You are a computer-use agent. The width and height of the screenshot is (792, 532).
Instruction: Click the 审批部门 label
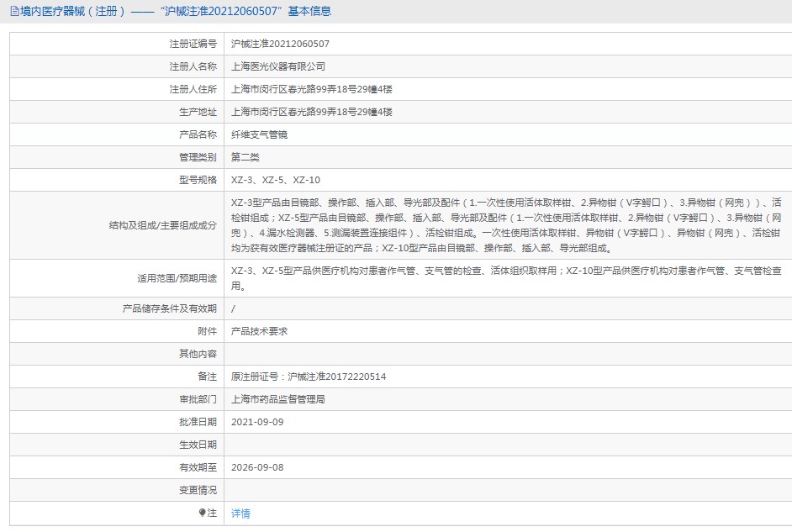coord(198,399)
